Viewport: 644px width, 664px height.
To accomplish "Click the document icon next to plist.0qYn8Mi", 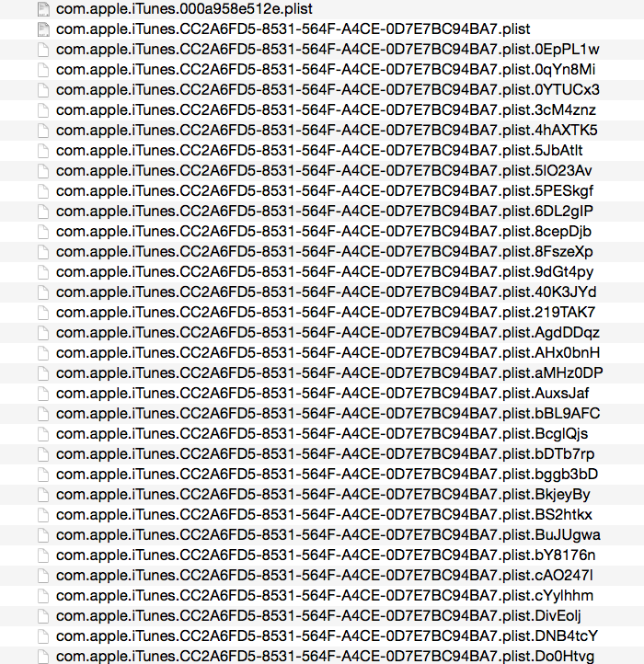I will click(x=43, y=70).
